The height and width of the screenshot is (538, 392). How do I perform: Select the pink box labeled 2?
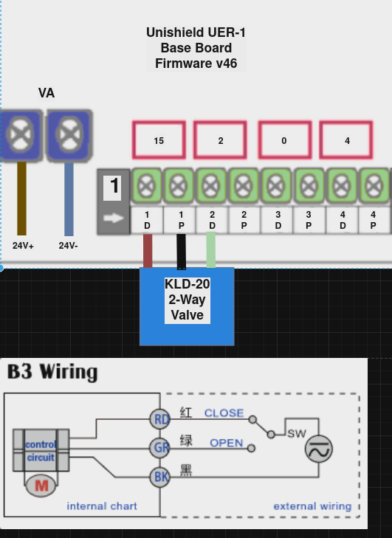pyautogui.click(x=221, y=140)
